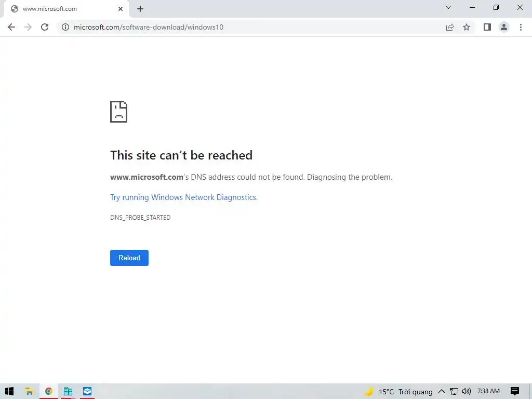Click the DNS_PROBE_STARTED error code
The image size is (532, 399).
(x=140, y=218)
